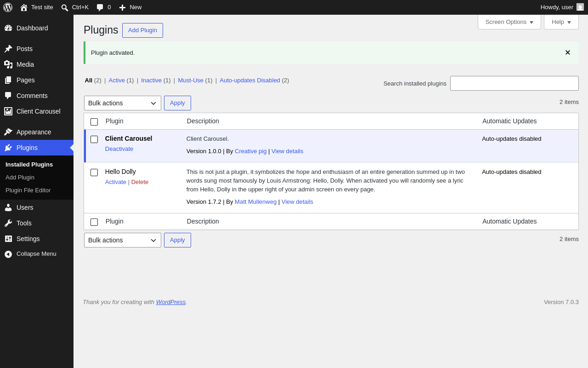Select Installed Plugins submenu item
Screen dimensions: 588x368
[x=29, y=165]
